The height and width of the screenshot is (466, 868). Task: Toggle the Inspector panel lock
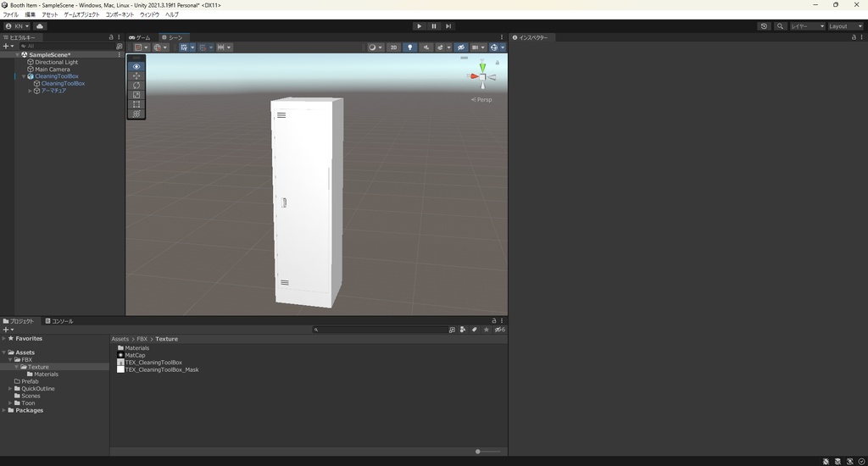click(854, 37)
